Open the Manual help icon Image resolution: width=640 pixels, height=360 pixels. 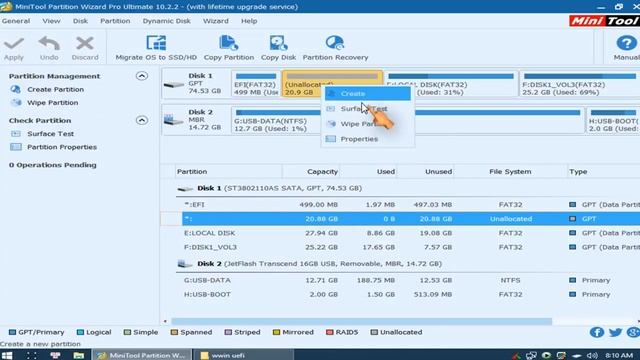click(627, 43)
